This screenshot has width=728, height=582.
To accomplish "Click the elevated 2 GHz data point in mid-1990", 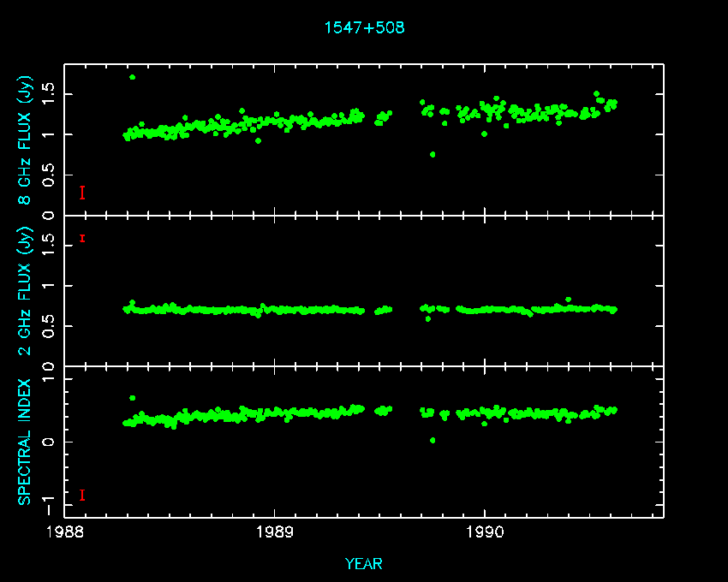I will (568, 300).
